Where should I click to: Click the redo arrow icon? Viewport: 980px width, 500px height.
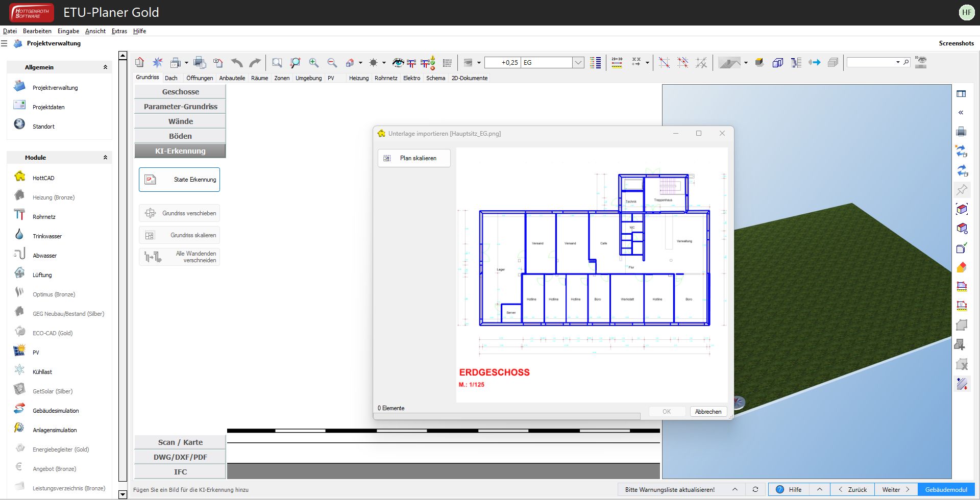tap(255, 63)
